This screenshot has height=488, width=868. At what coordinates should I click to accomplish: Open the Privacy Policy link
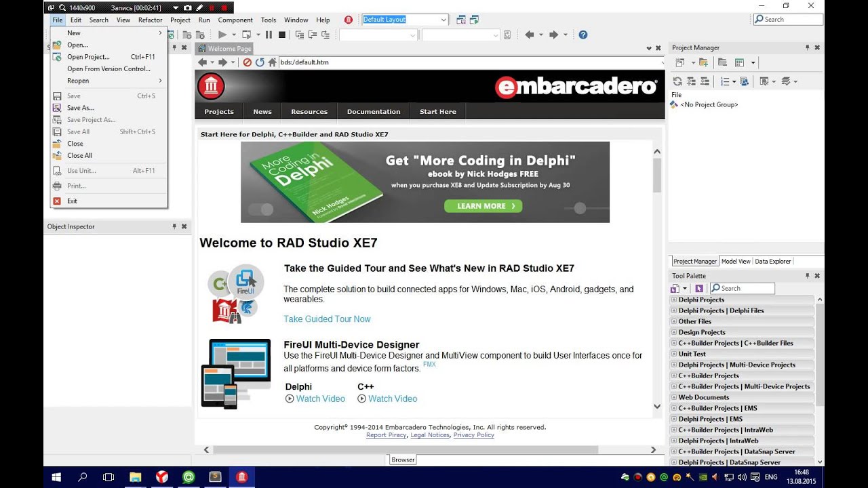(473, 435)
